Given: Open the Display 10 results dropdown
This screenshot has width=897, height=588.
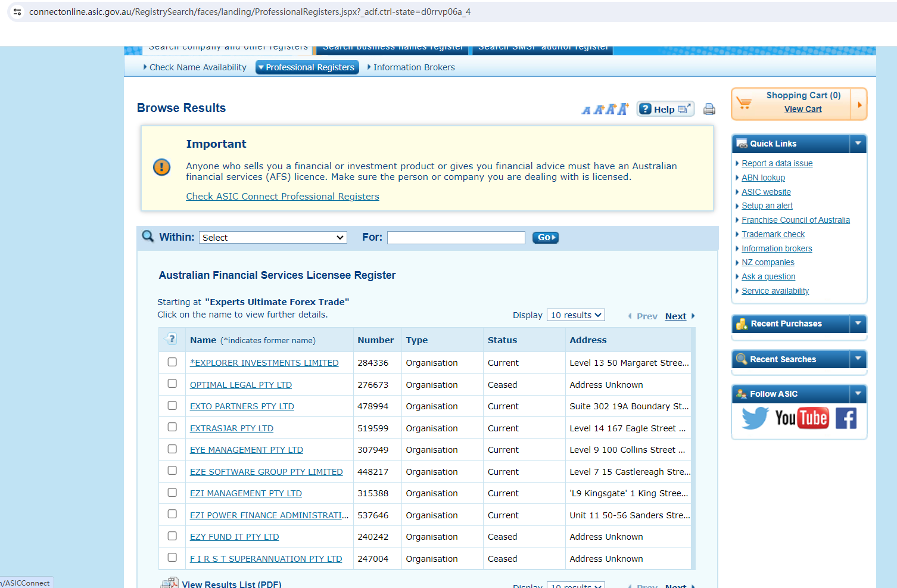Looking at the screenshot, I should [575, 315].
